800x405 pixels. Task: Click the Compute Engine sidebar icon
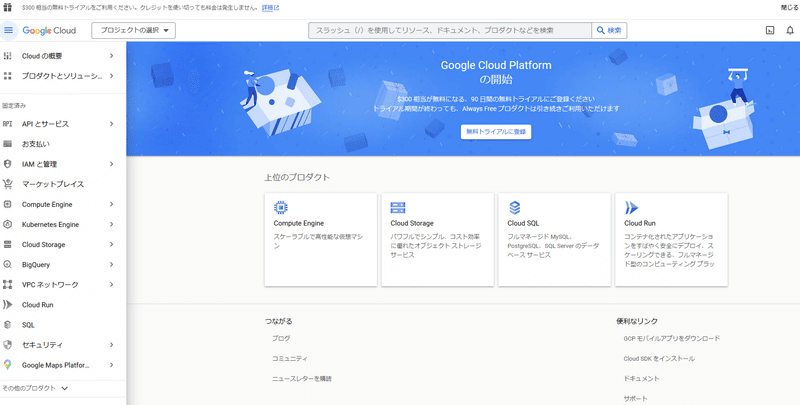click(x=8, y=205)
